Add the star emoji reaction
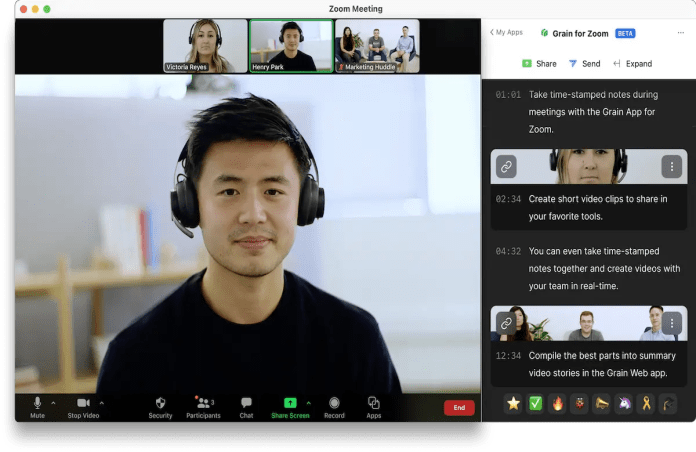Viewport: 696px width, 452px height. click(x=513, y=403)
